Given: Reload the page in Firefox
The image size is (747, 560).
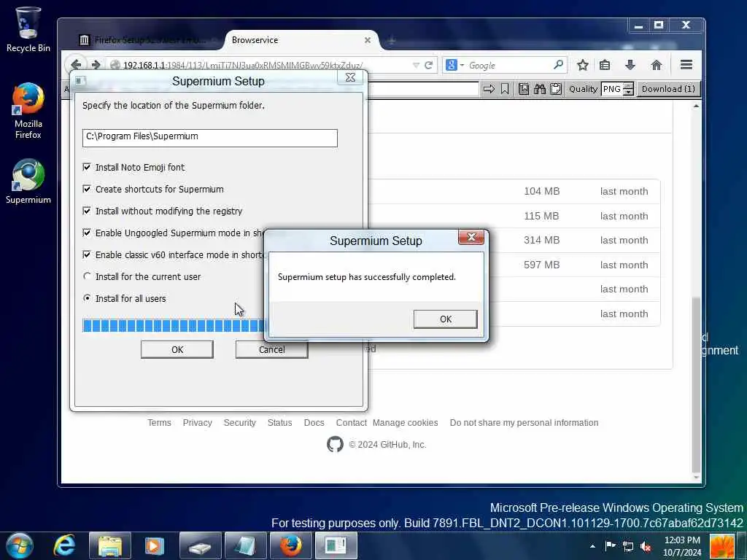Looking at the screenshot, I should click(x=428, y=65).
